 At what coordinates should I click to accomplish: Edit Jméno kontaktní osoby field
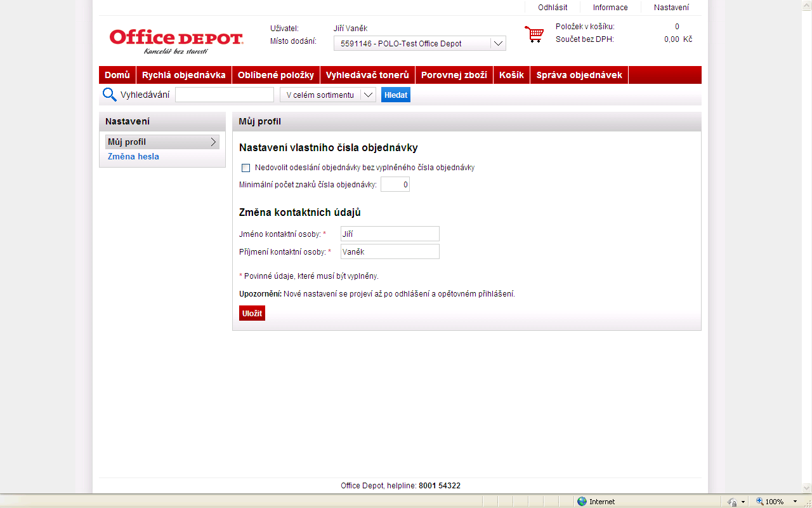(390, 234)
